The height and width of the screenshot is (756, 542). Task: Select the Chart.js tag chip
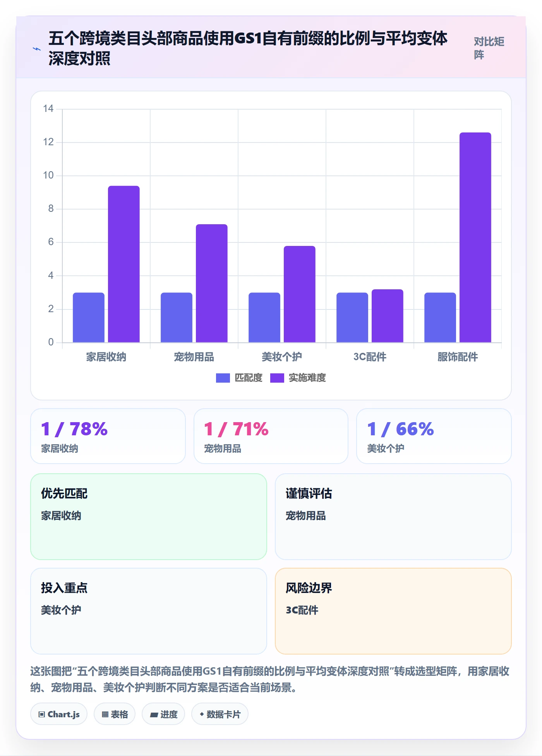coord(59,714)
